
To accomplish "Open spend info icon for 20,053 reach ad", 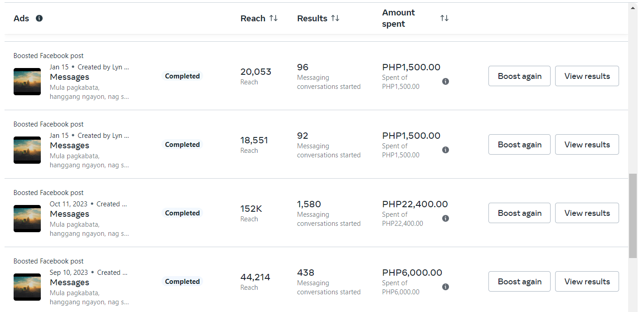I will 445,82.
